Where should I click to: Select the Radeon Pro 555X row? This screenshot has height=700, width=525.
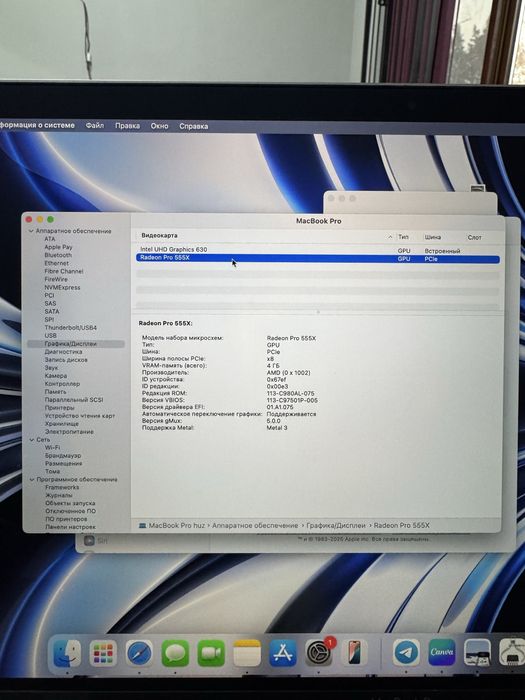(x=317, y=258)
